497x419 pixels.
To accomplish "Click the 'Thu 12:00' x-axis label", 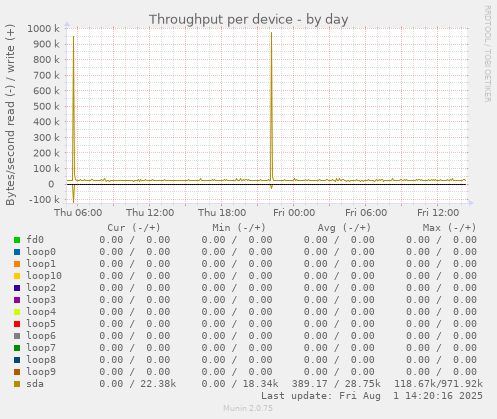I will 150,213.
